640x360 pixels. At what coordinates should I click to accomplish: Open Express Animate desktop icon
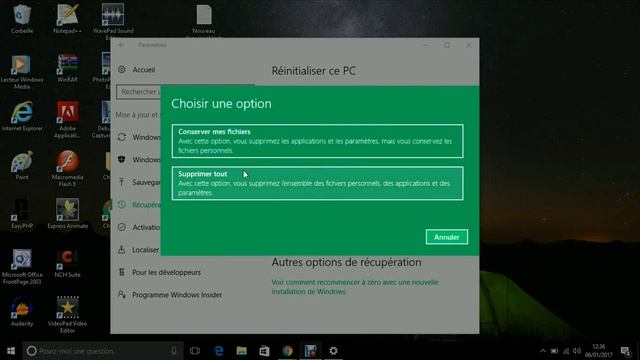67,214
